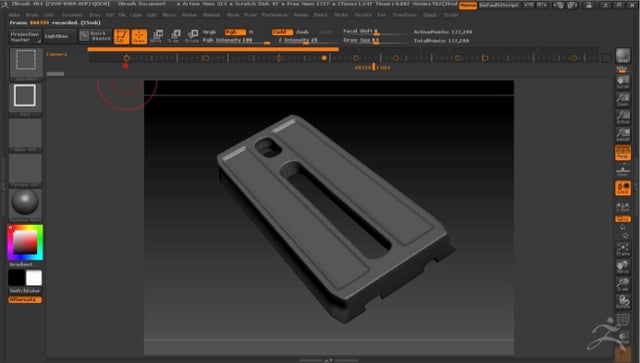640x363 pixels.
Task: Click the Scroll canvas icon
Action: [x=623, y=82]
